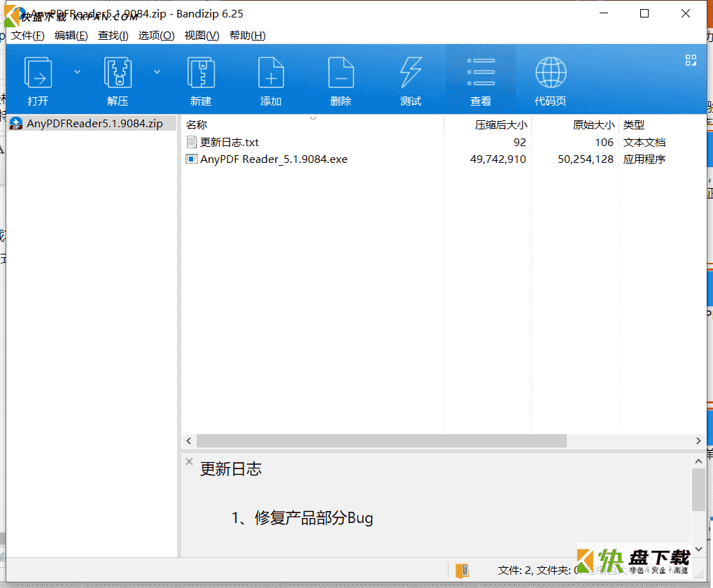Sort by Type (类型) column header
Viewport: 713px width, 588px height.
[634, 124]
